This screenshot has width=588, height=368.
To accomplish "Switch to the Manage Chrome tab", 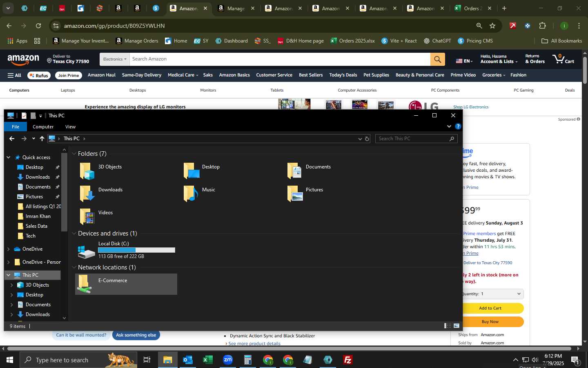I will click(236, 8).
